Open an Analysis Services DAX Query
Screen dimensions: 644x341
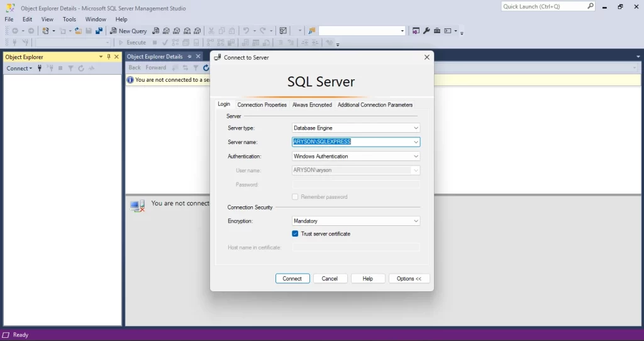tap(197, 31)
